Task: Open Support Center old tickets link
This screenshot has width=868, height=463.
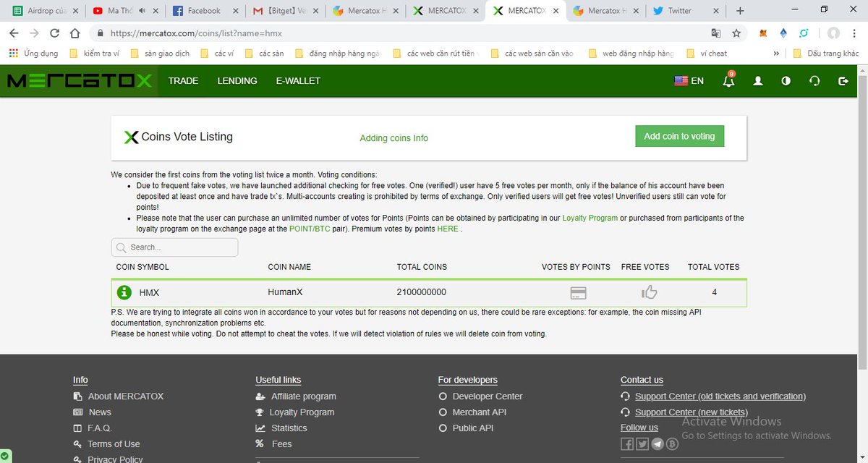Action: (720, 396)
